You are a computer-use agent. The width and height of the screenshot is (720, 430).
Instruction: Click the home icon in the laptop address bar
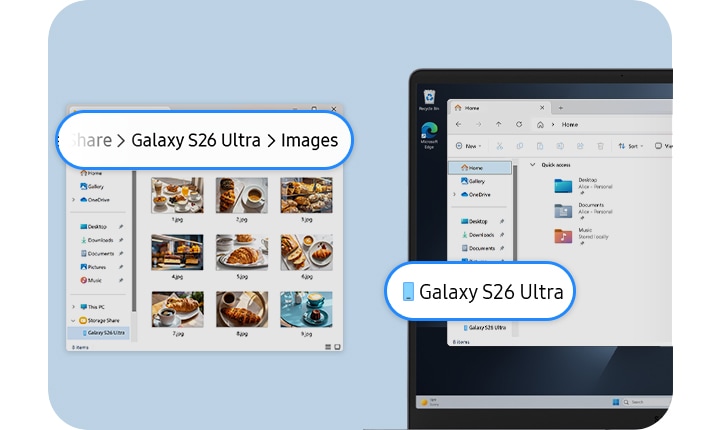[540, 124]
